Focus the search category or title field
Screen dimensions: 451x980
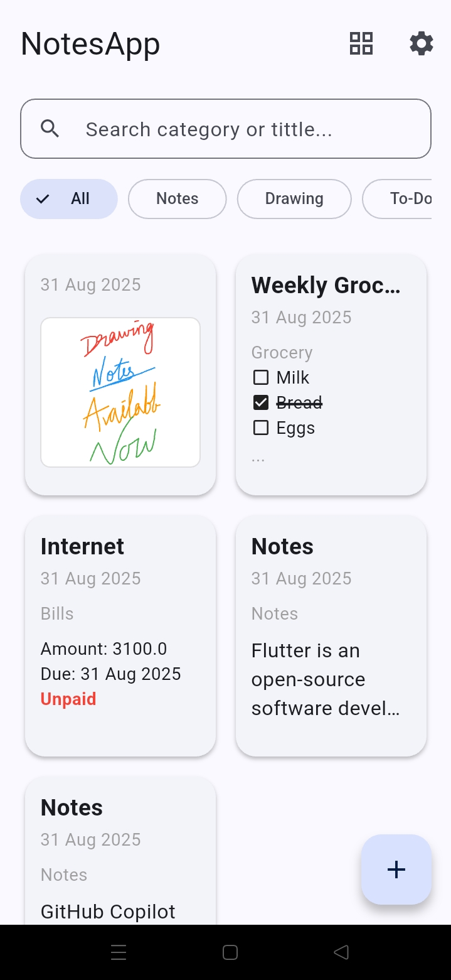pyautogui.click(x=226, y=129)
